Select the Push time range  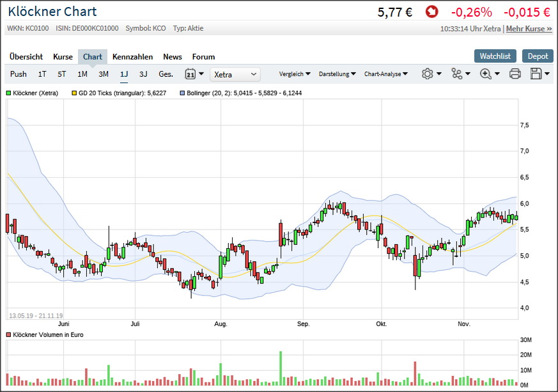pyautogui.click(x=18, y=74)
